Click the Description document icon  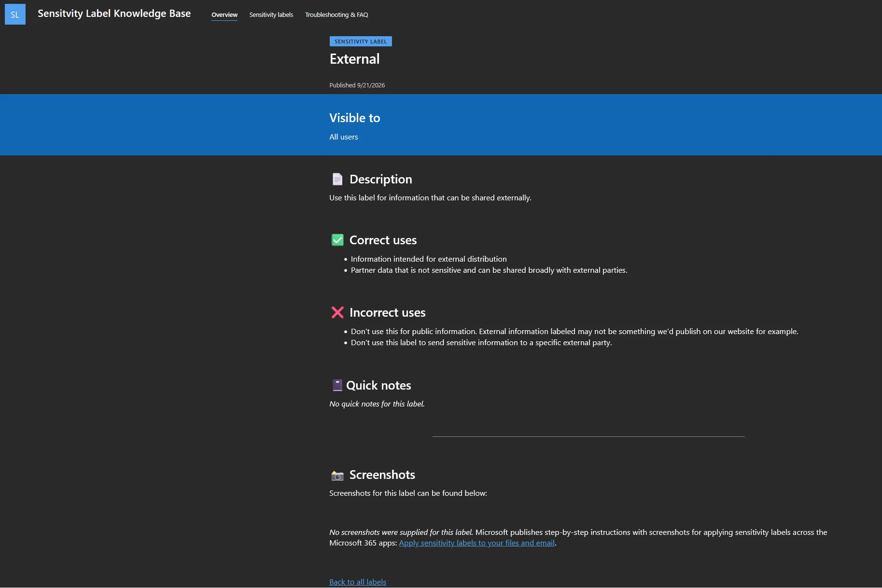coord(337,179)
